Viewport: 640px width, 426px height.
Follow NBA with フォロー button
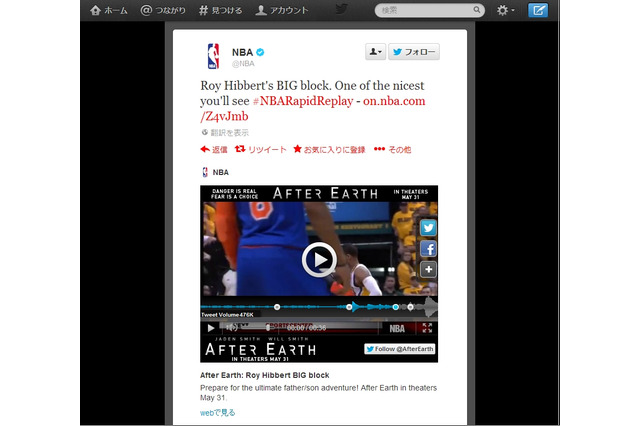(x=414, y=52)
